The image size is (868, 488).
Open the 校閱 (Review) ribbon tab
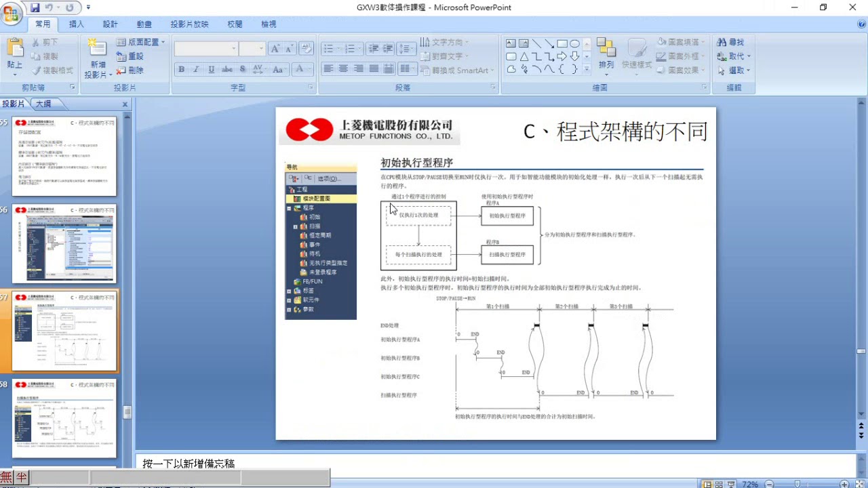tap(235, 24)
